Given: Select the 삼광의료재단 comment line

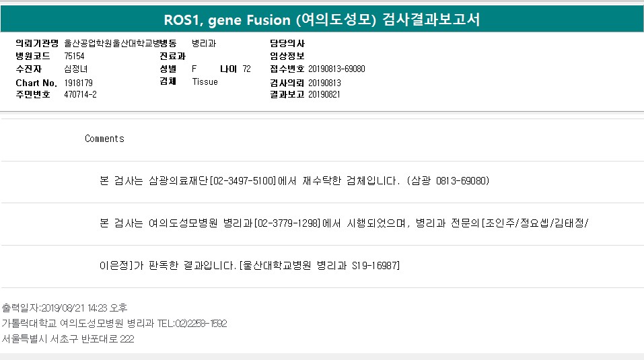Looking at the screenshot, I should point(294,181).
